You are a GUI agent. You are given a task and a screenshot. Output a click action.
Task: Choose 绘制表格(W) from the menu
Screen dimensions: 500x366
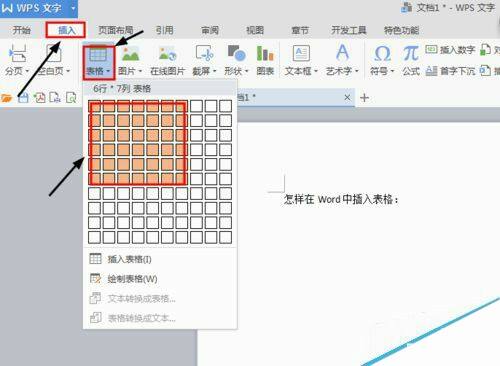160,279
